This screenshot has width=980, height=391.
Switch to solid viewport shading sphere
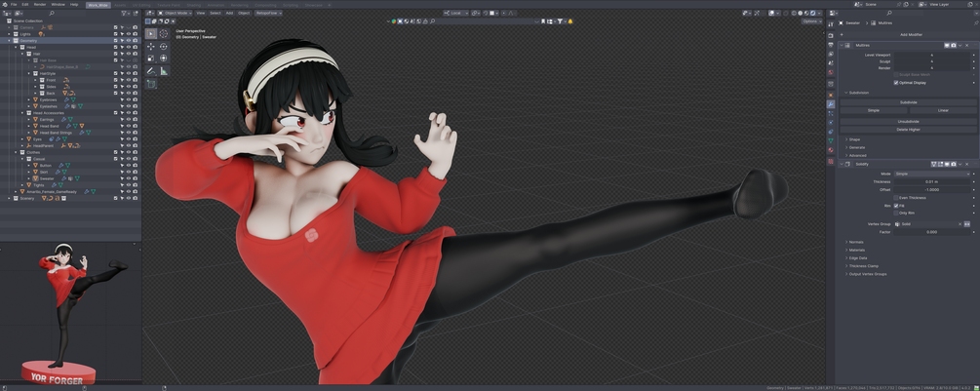(x=800, y=13)
